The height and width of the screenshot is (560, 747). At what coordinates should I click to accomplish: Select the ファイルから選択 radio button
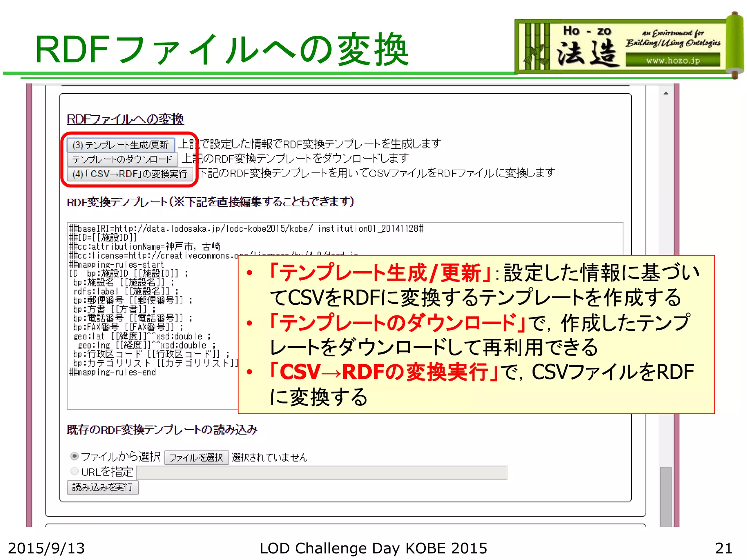pos(74,456)
